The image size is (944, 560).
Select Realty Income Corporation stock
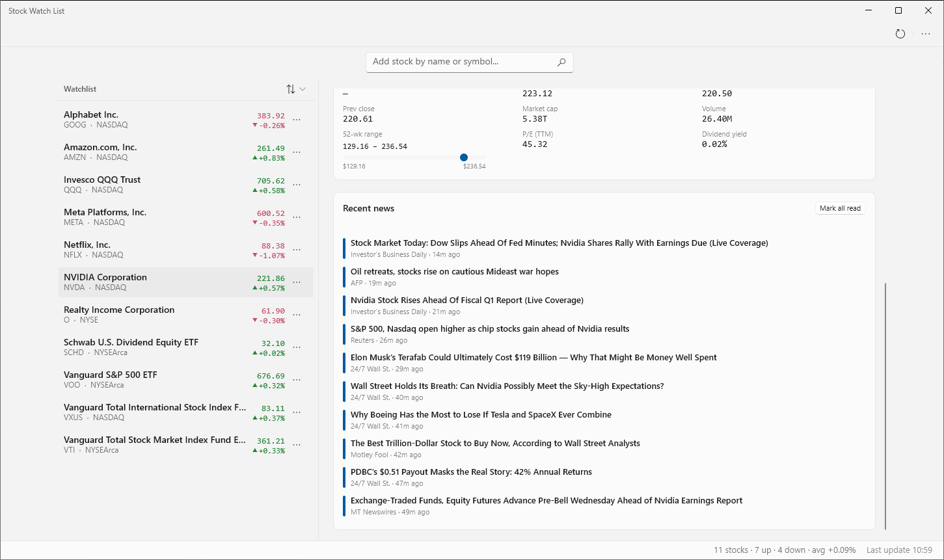(186, 315)
